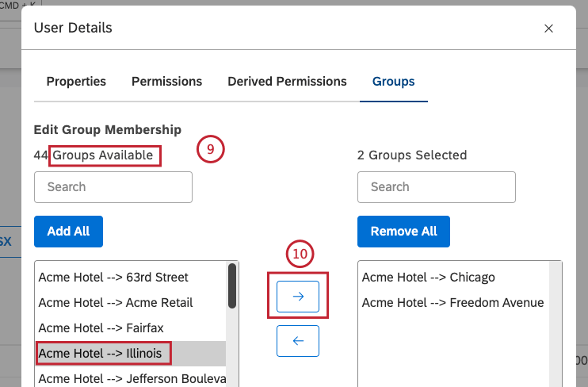The width and height of the screenshot is (588, 387).
Task: Pick Acme Hotel --> Freedom Avenue selected group
Action: point(452,302)
